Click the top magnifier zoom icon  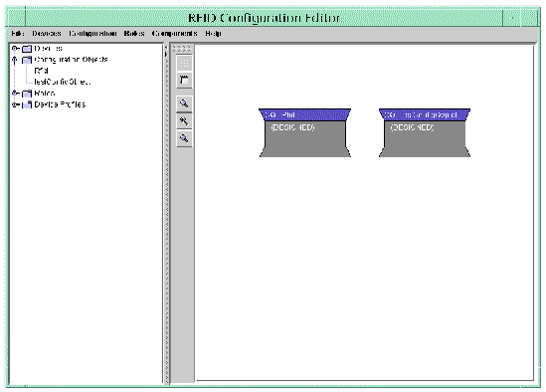(x=184, y=103)
